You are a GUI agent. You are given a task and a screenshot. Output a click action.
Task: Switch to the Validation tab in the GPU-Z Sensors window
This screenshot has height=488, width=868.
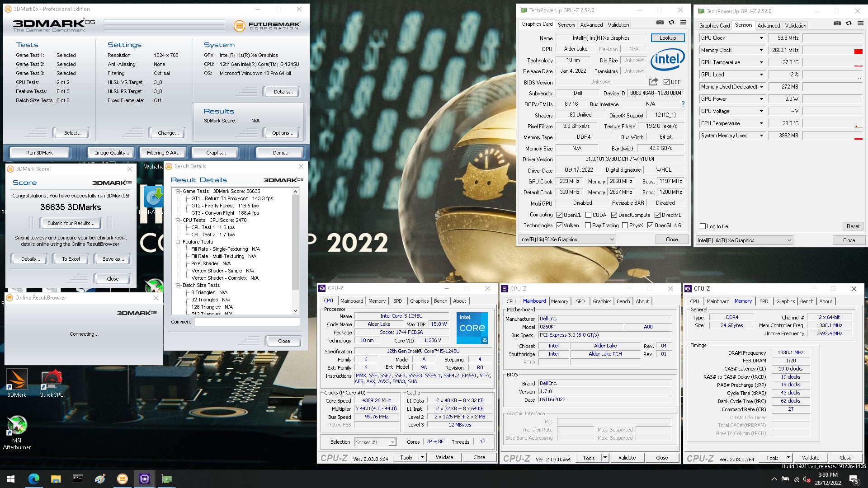tap(795, 26)
